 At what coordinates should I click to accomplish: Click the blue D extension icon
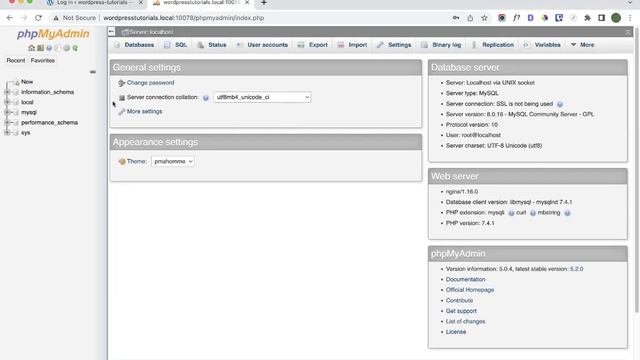[x=531, y=18]
